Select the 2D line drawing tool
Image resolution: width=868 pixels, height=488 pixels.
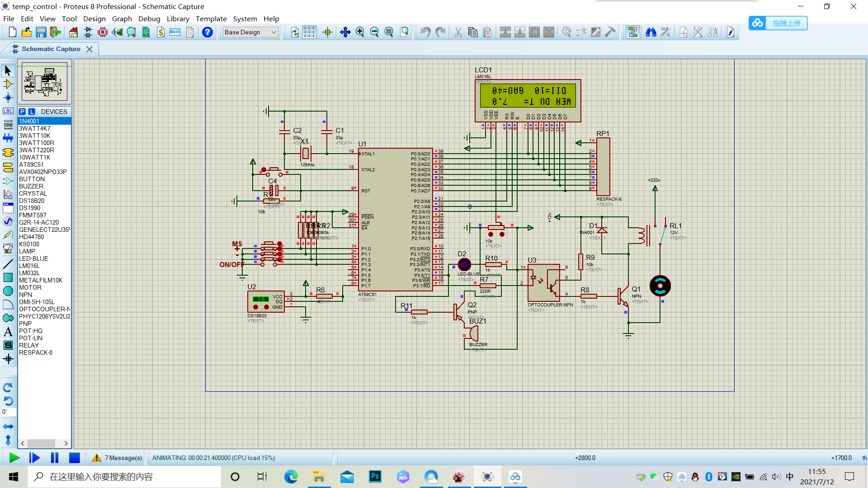tap(8, 264)
